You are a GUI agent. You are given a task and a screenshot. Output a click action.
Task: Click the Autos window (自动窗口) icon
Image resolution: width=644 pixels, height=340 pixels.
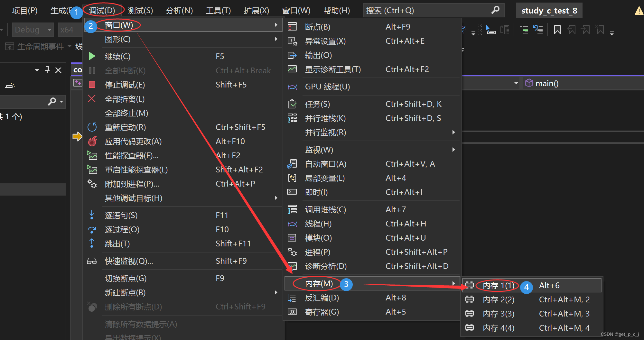click(292, 164)
